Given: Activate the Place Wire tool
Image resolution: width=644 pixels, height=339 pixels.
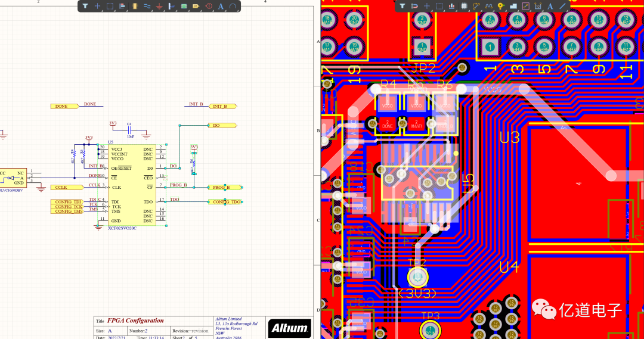Looking at the screenshot, I should pyautogui.click(x=147, y=6).
